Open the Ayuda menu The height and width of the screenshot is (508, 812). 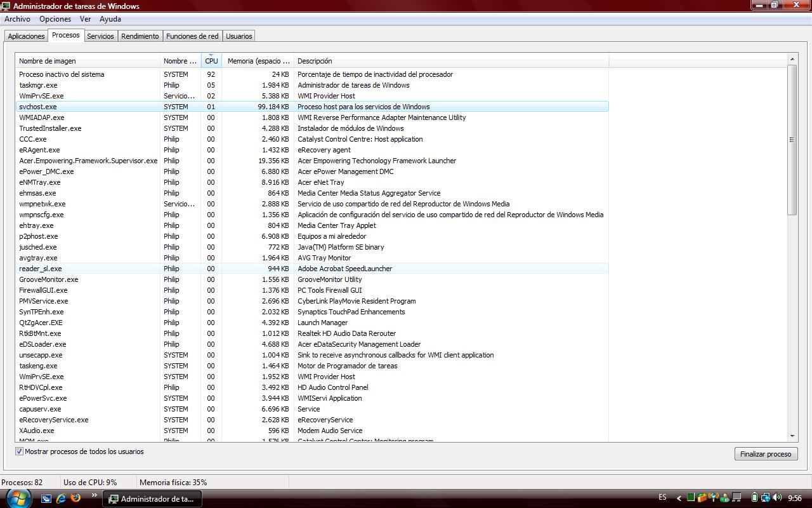pyautogui.click(x=110, y=19)
